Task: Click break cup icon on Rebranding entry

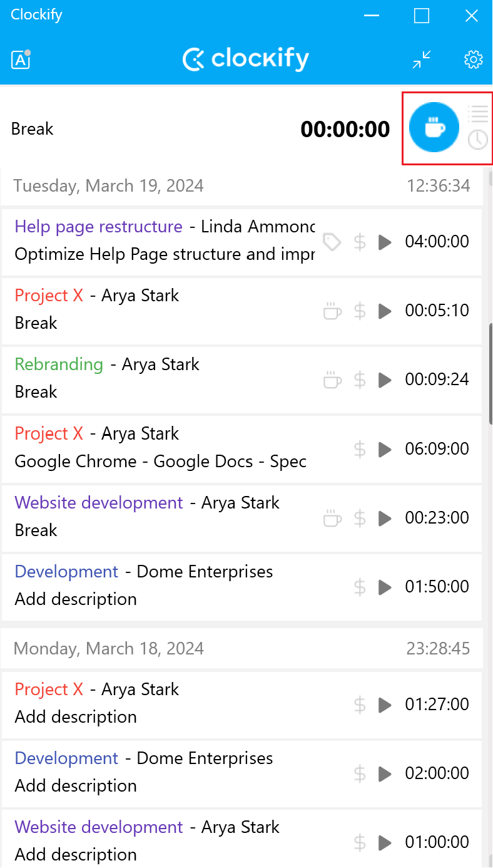Action: pos(332,380)
